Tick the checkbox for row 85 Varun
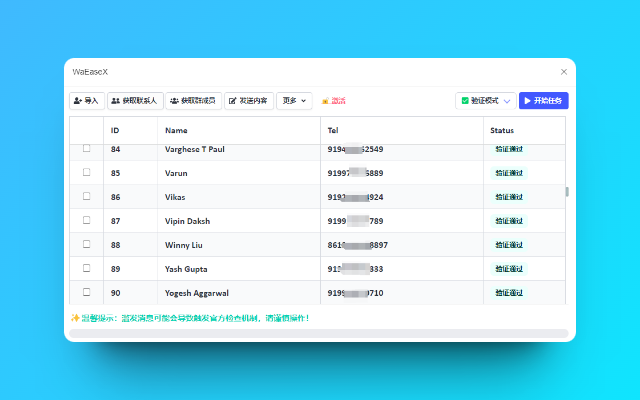The image size is (640, 400). tap(87, 172)
